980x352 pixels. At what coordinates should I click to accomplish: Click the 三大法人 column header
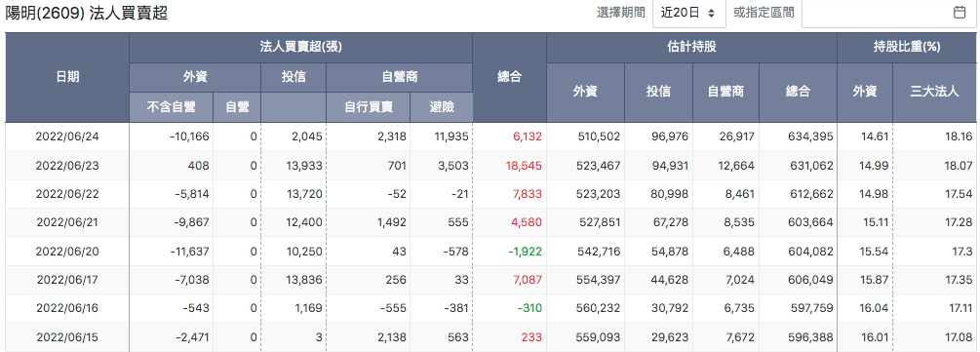934,92
